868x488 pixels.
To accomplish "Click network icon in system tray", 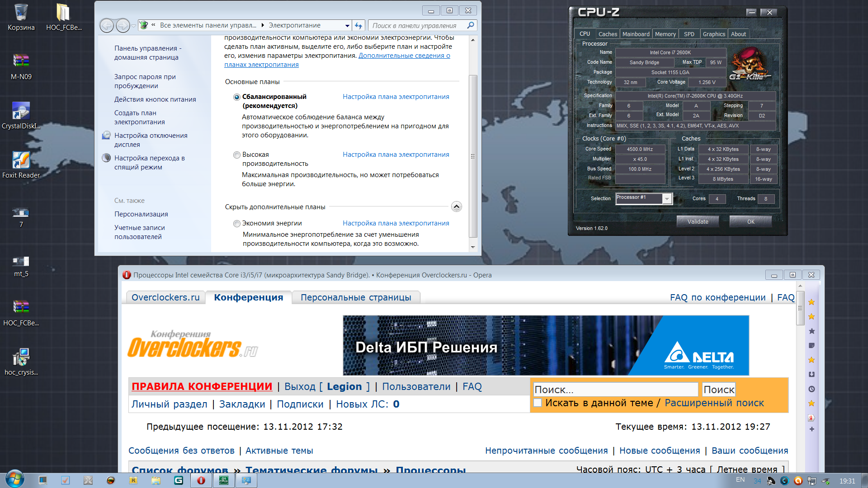I will 812,481.
